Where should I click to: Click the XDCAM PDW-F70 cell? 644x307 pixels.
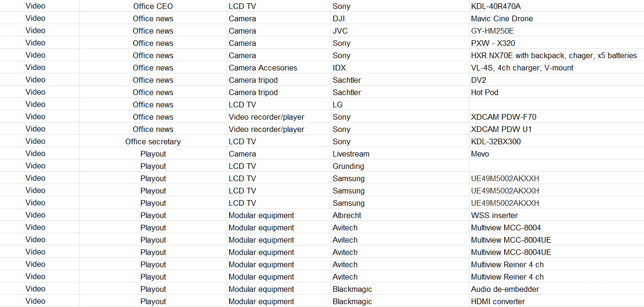click(504, 117)
